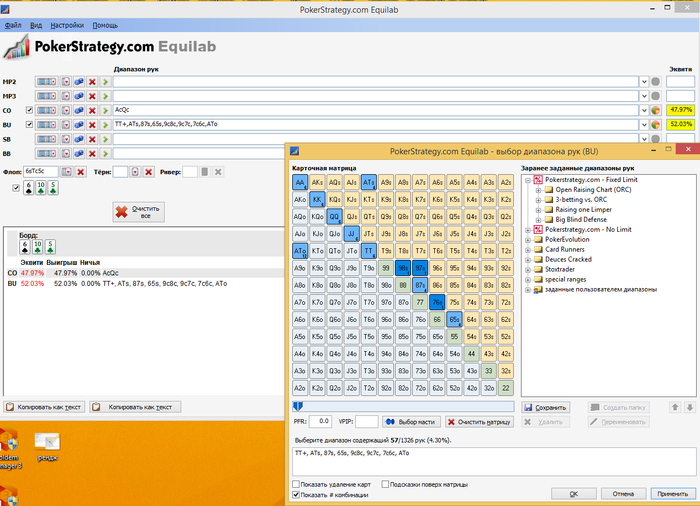
Task: Expand the special ranges folder
Action: (x=528, y=280)
